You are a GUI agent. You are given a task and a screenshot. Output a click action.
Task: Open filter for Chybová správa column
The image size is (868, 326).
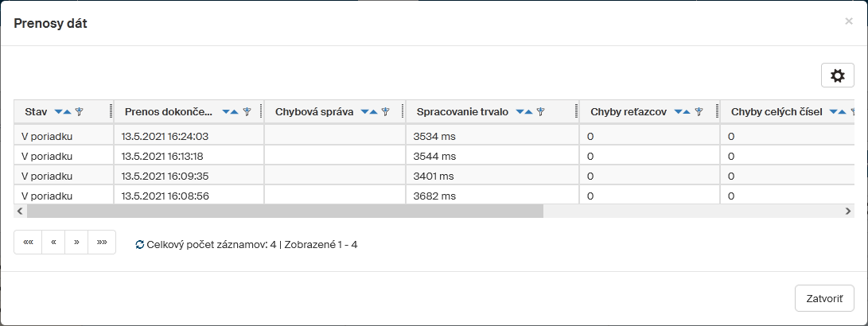pyautogui.click(x=385, y=112)
